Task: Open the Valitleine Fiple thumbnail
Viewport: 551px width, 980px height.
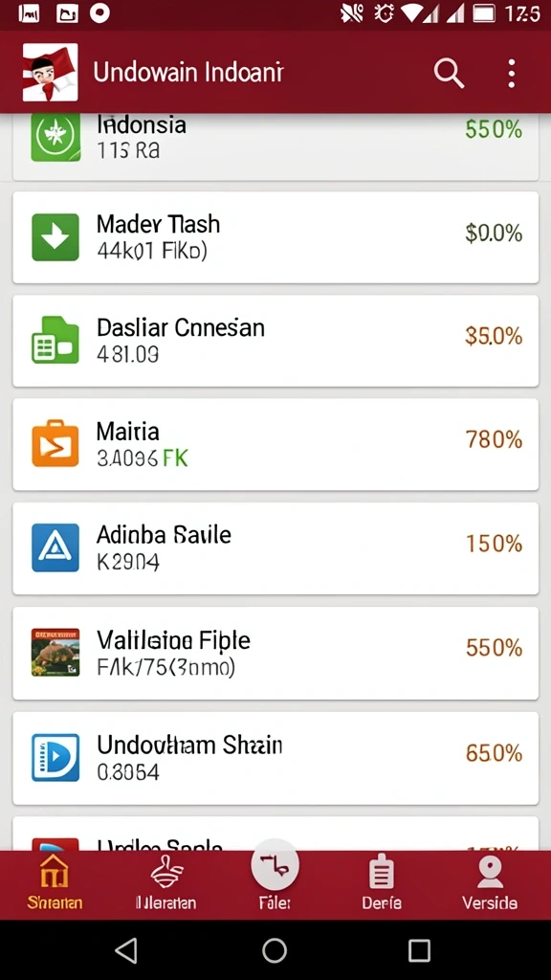Action: [55, 653]
